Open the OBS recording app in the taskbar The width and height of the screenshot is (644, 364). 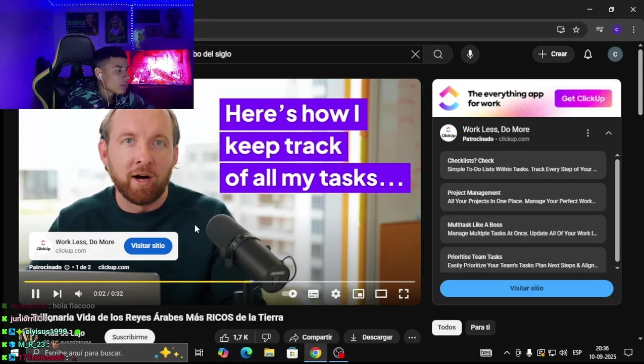tap(338, 353)
